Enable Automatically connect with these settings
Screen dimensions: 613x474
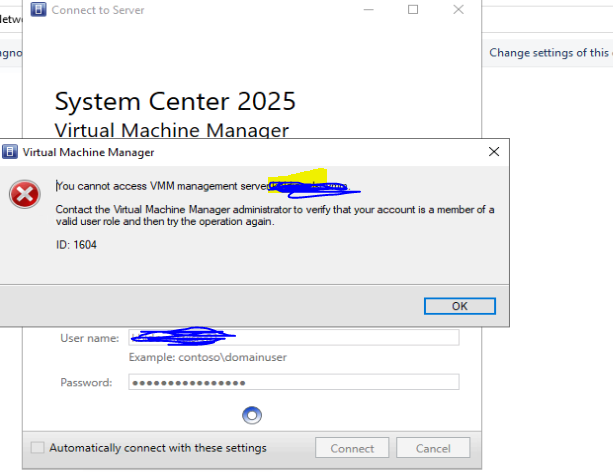pos(38,447)
